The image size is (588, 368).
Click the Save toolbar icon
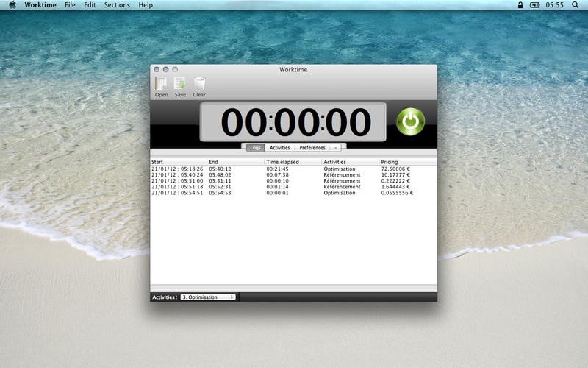click(180, 84)
